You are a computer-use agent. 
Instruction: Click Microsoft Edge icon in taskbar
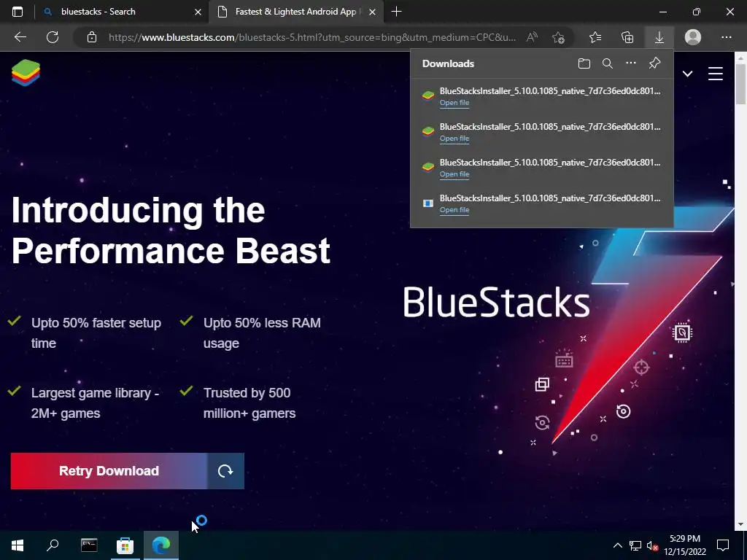(161, 545)
